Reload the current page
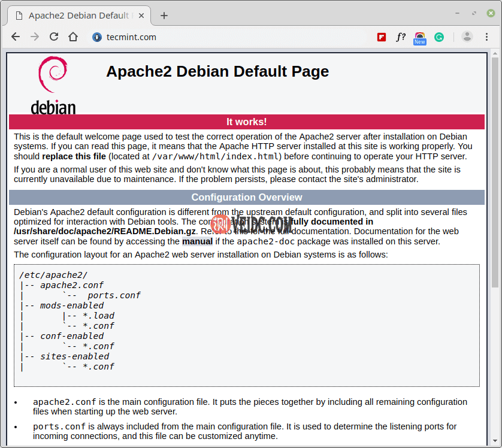 [54, 37]
